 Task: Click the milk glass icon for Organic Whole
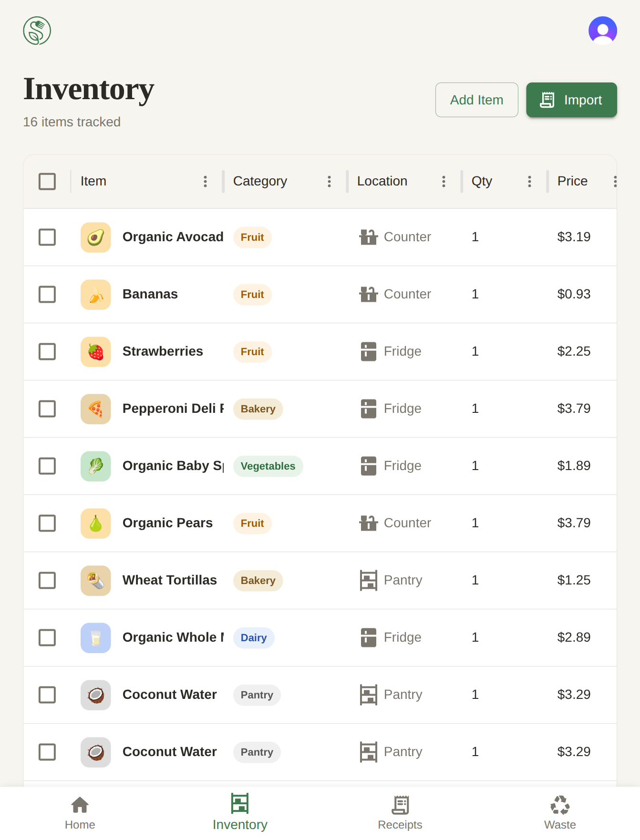click(96, 638)
